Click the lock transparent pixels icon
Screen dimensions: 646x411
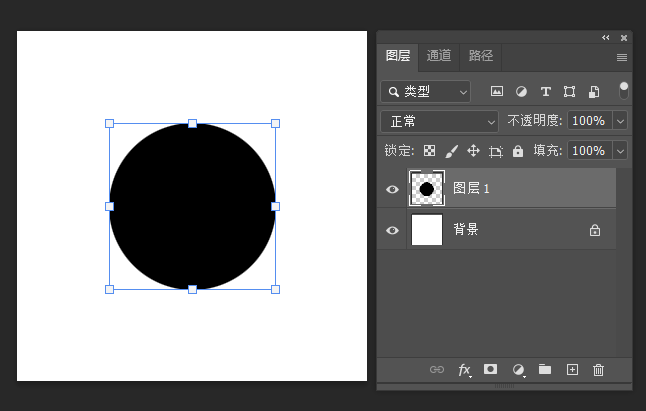[x=429, y=151]
